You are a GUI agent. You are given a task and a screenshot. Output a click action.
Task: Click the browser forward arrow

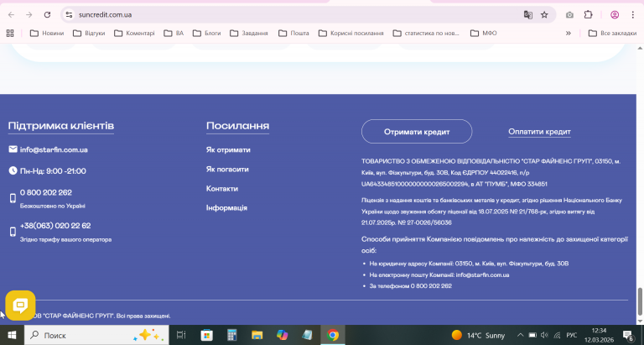point(29,15)
